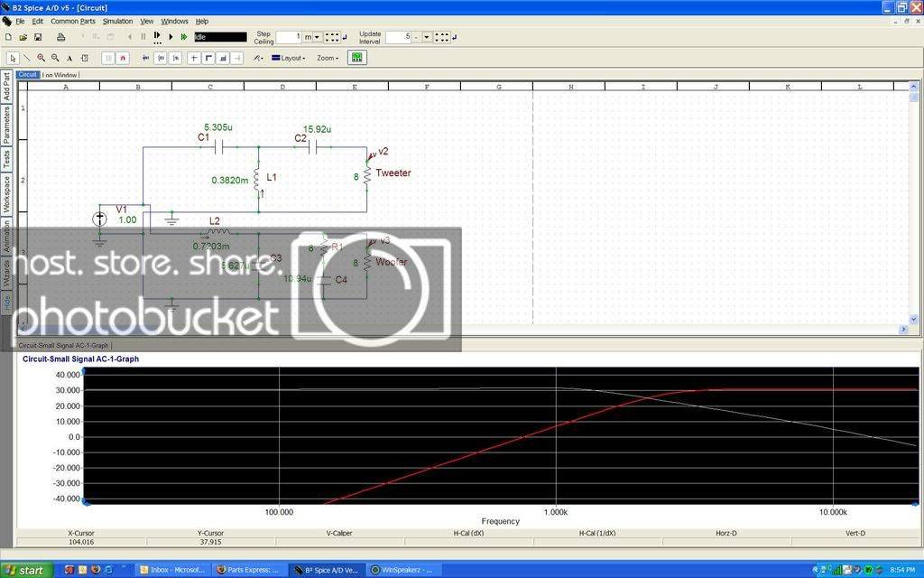Image resolution: width=924 pixels, height=578 pixels.
Task: Click the 1.000k frequency axis label
Action: pos(555,512)
